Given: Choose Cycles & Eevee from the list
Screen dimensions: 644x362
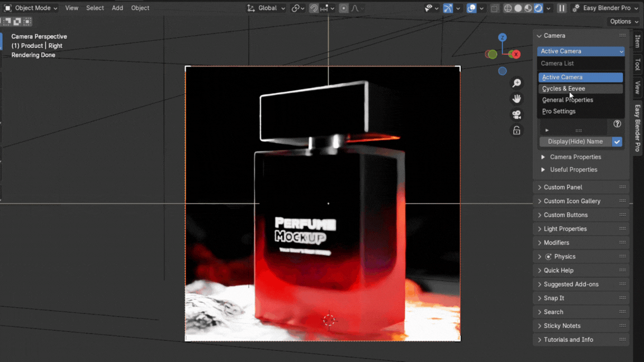Looking at the screenshot, I should (x=563, y=89).
